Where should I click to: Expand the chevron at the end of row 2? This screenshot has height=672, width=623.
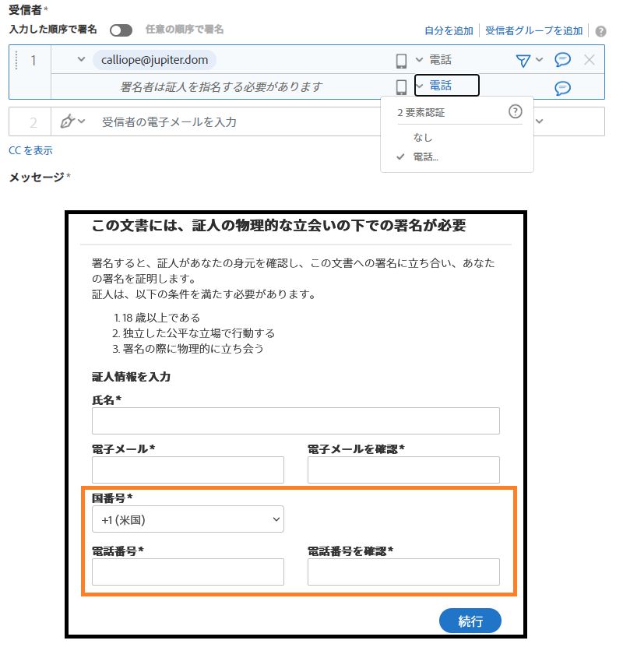click(540, 121)
